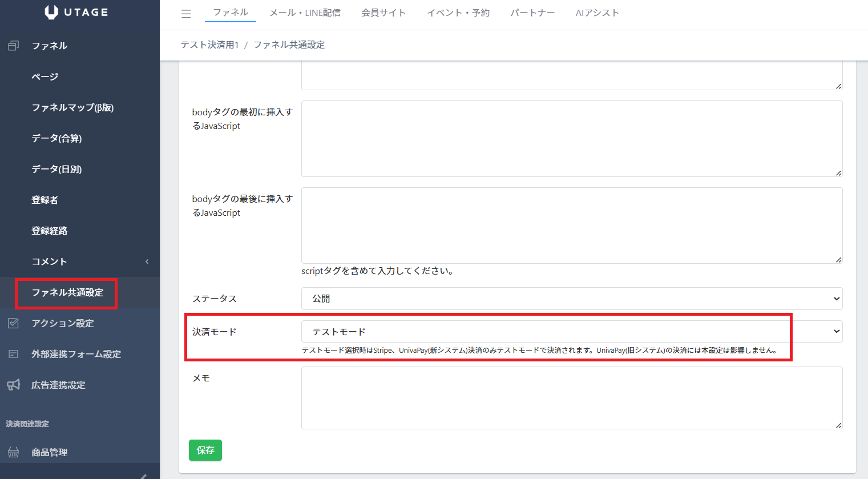Open ファネルマップ(β版) in the sidebar
The width and height of the screenshot is (868, 479).
click(x=72, y=107)
